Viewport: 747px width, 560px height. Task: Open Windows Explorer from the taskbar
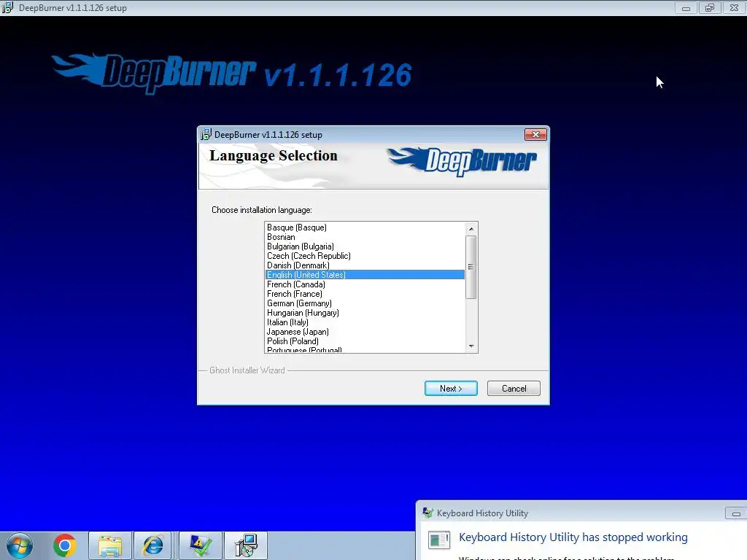pos(110,545)
